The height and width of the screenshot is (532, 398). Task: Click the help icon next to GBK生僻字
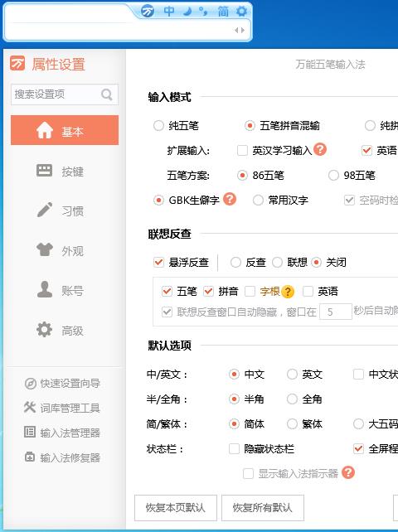tap(230, 199)
